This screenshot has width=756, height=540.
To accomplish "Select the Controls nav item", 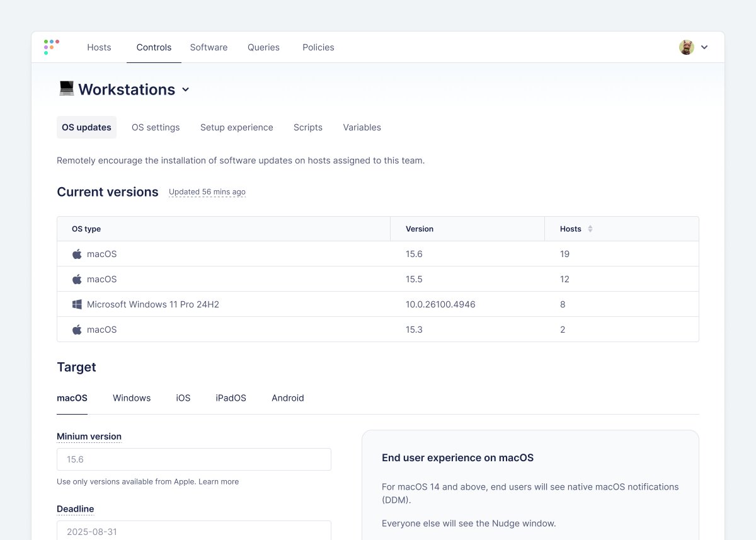I will click(154, 47).
